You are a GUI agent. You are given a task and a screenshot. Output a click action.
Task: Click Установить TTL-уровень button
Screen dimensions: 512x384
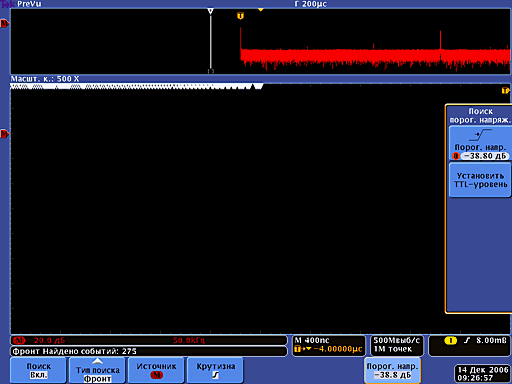480,180
